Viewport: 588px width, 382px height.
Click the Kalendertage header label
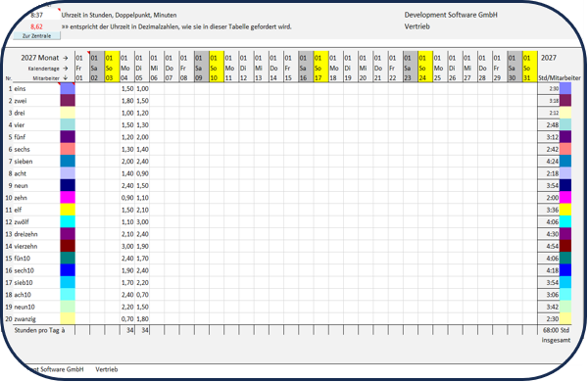(x=43, y=69)
